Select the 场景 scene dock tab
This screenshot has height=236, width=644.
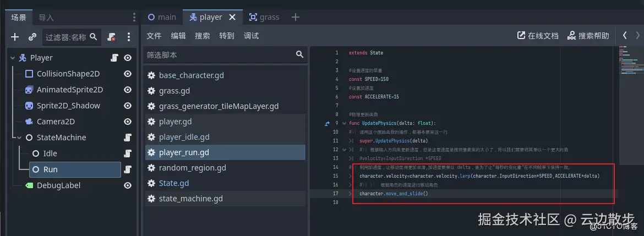[19, 18]
